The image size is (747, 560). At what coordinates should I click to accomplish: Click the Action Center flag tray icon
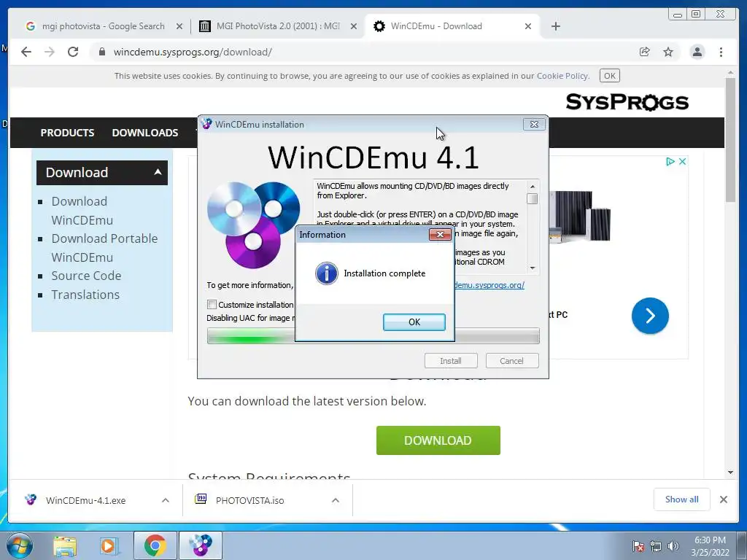point(638,546)
